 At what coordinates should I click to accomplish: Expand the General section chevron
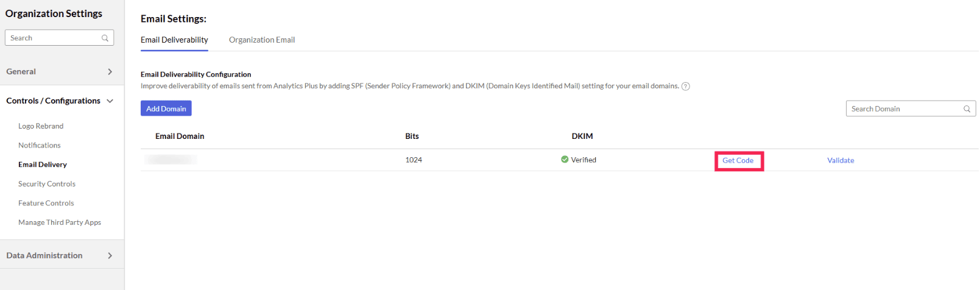pos(110,72)
